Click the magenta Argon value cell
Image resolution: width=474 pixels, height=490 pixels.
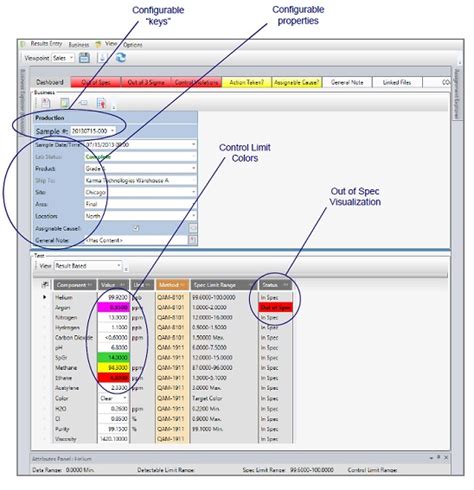113,307
